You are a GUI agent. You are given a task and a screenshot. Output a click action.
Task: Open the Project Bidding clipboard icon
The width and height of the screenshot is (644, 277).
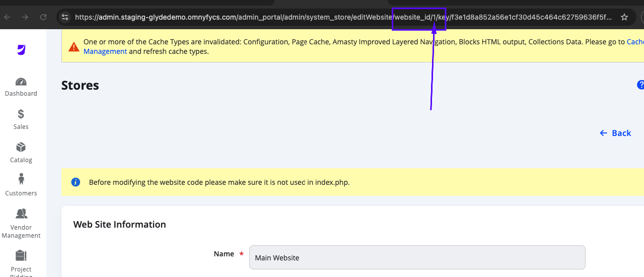click(21, 255)
